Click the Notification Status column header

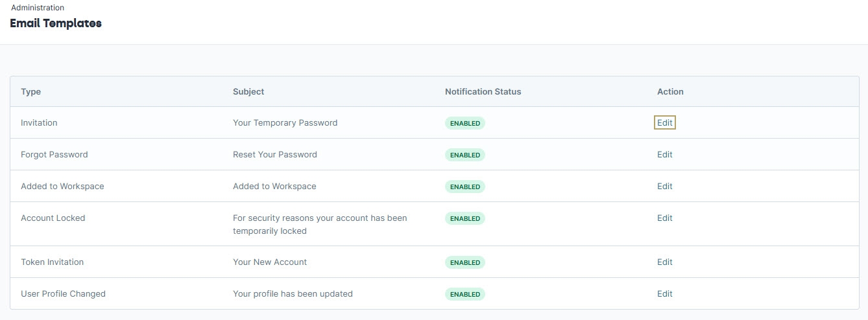click(483, 91)
